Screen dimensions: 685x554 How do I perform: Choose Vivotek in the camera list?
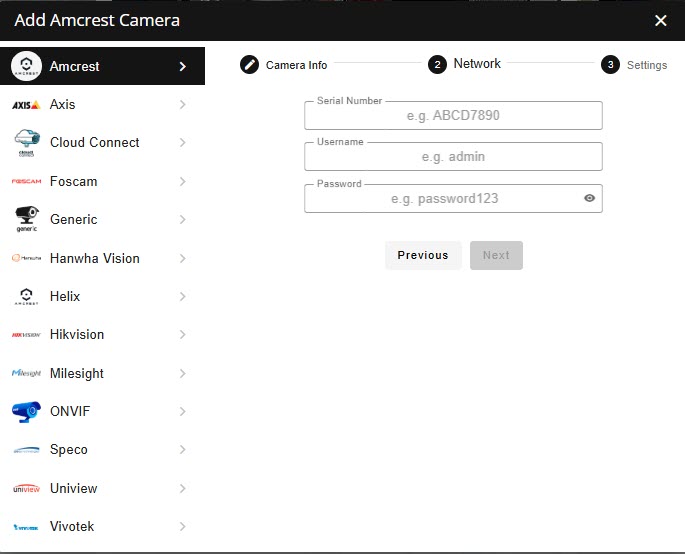(72, 527)
